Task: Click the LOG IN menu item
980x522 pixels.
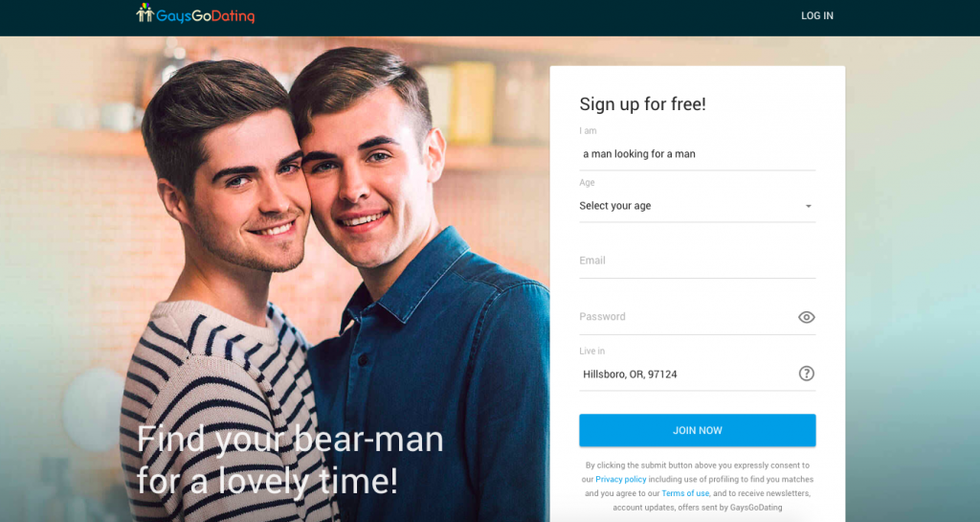Action: pos(817,15)
